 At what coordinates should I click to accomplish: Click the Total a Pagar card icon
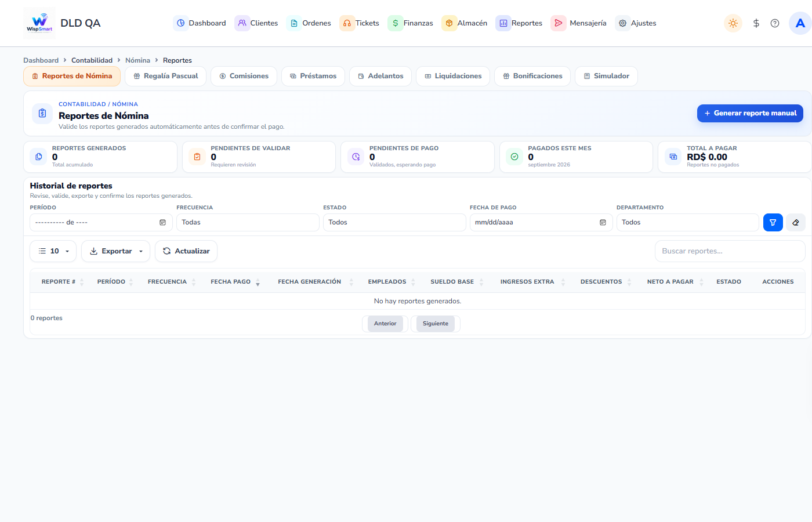click(x=673, y=157)
